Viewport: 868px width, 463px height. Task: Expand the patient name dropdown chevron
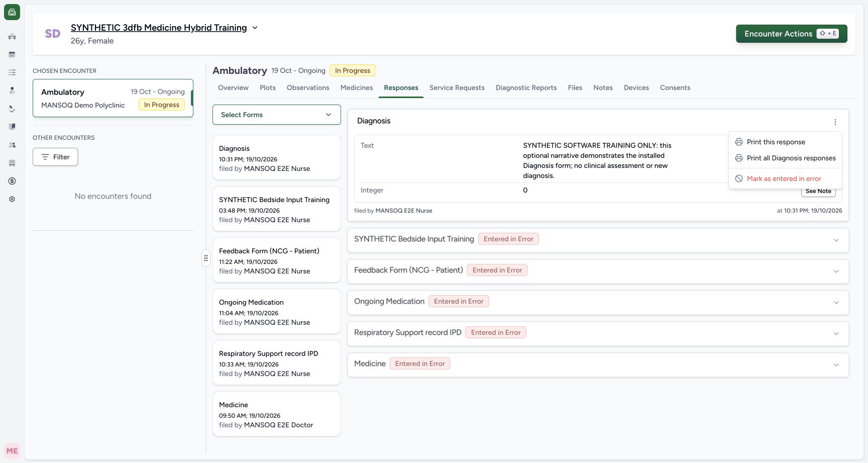click(x=255, y=28)
